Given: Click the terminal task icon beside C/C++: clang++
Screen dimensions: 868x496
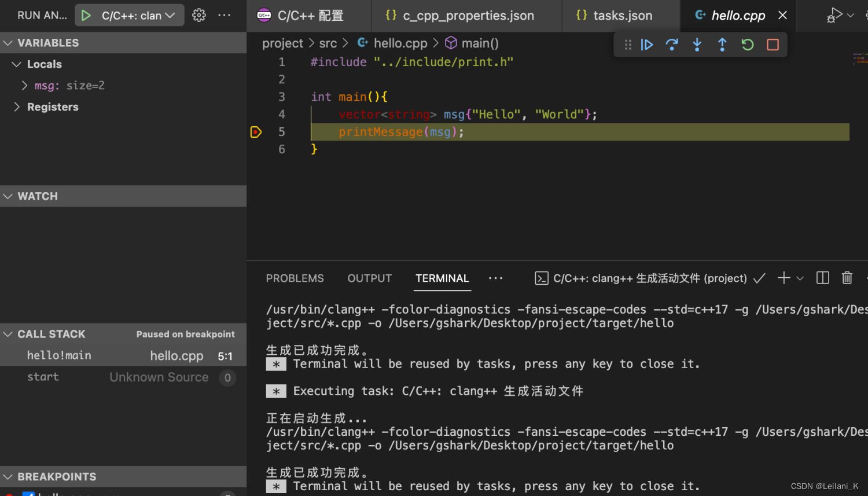Looking at the screenshot, I should pos(542,278).
